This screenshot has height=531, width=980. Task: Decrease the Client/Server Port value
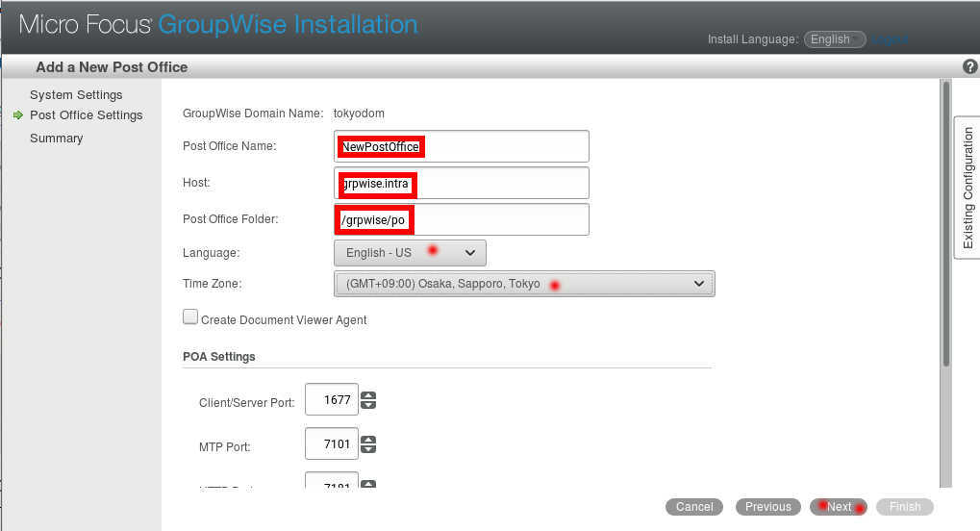pyautogui.click(x=368, y=405)
